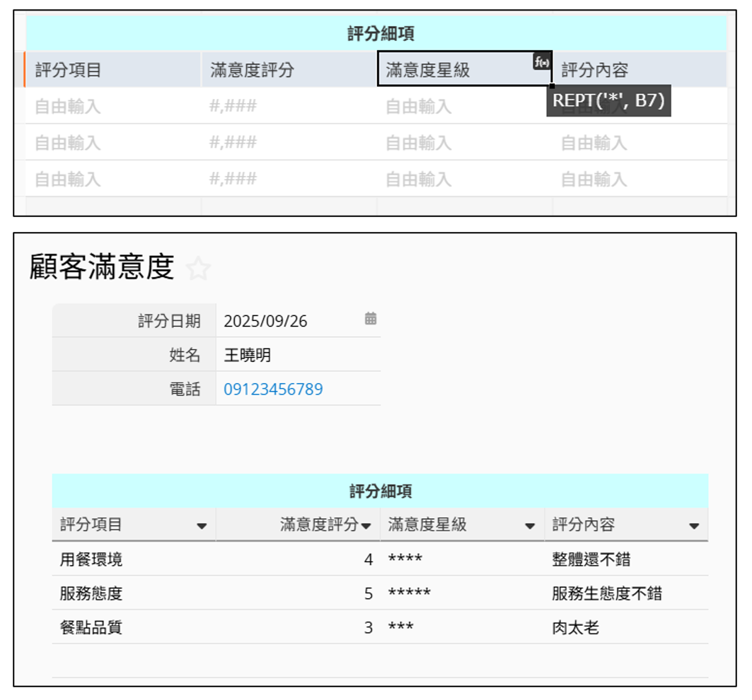752x700 pixels.
Task: Open the calendar picker for 評分日期
Action: pos(371,319)
